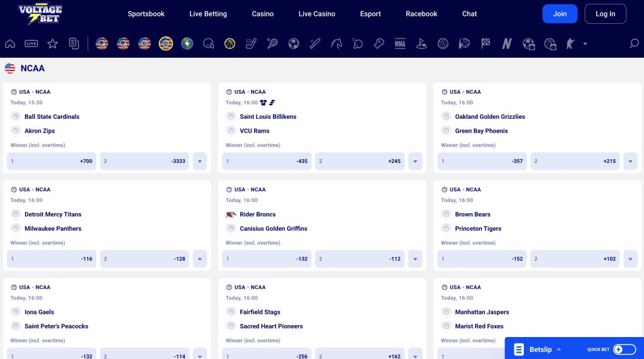Click the Join button
Image resolution: width=644 pixels, height=359 pixels.
(x=560, y=14)
